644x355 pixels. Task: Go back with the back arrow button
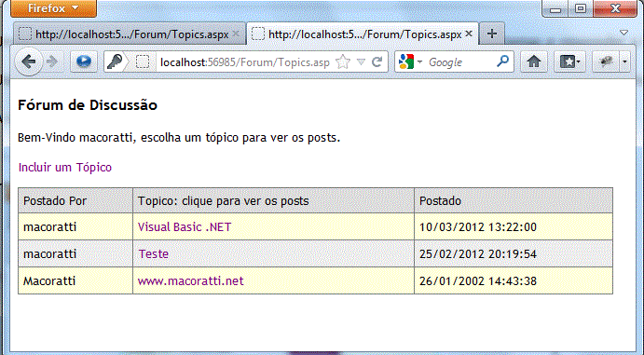click(28, 62)
